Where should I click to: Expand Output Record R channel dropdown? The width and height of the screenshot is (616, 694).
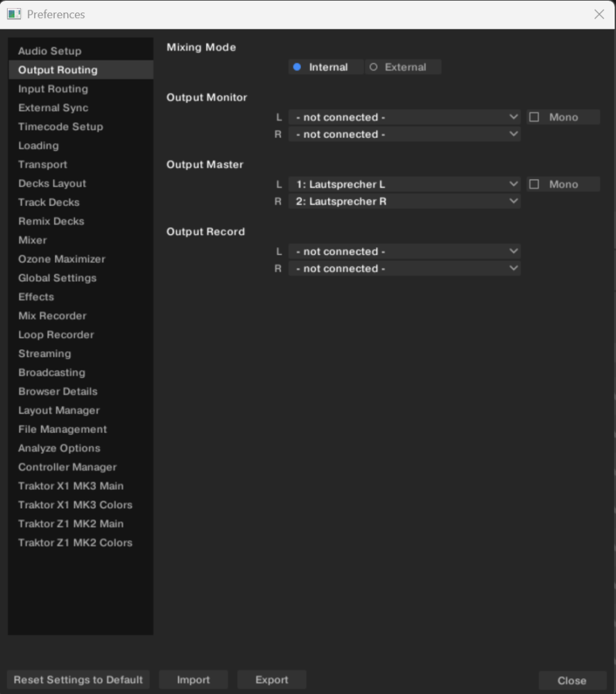tap(404, 268)
